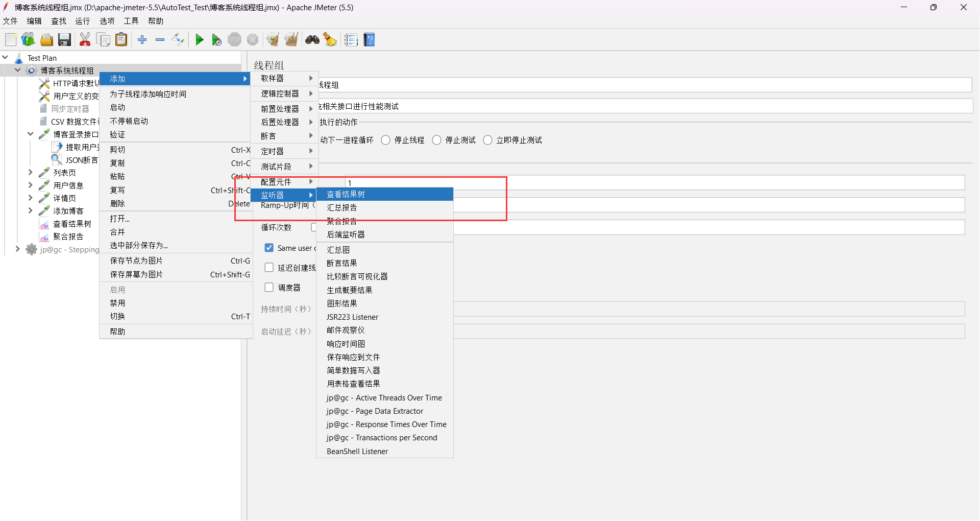The image size is (980, 521).
Task: Open Search with binoculars icon
Action: tap(312, 40)
